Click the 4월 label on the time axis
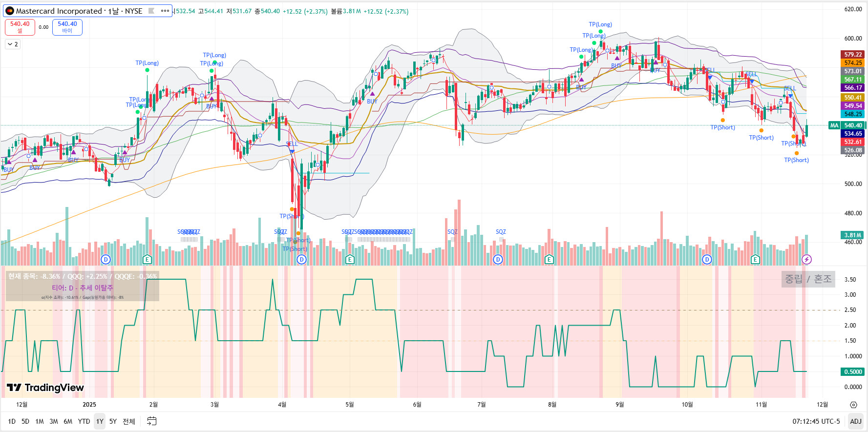 pyautogui.click(x=282, y=405)
